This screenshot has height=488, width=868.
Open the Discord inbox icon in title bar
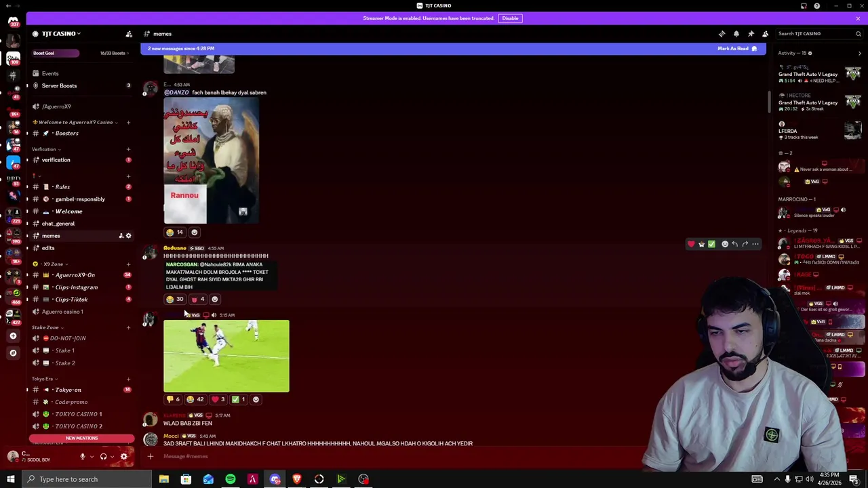click(x=804, y=5)
